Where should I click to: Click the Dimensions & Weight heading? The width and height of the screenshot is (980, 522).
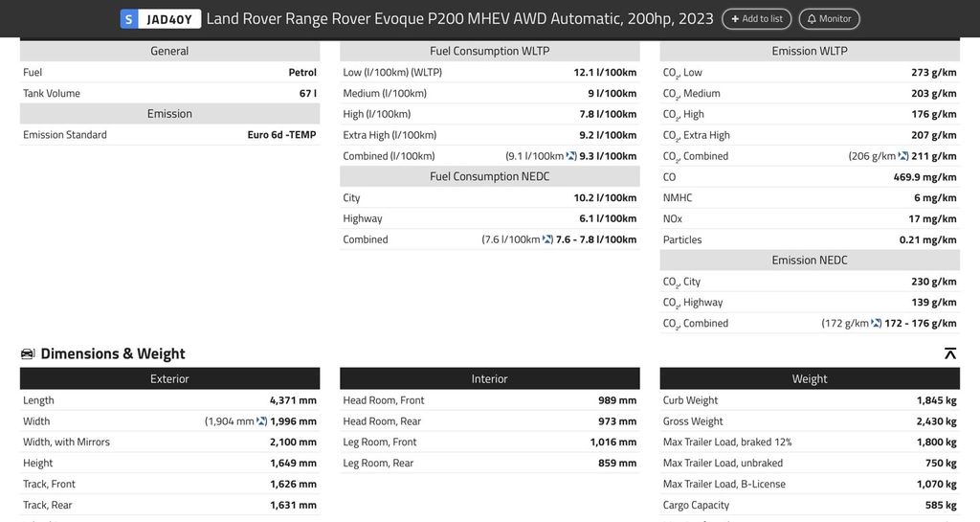tap(113, 353)
